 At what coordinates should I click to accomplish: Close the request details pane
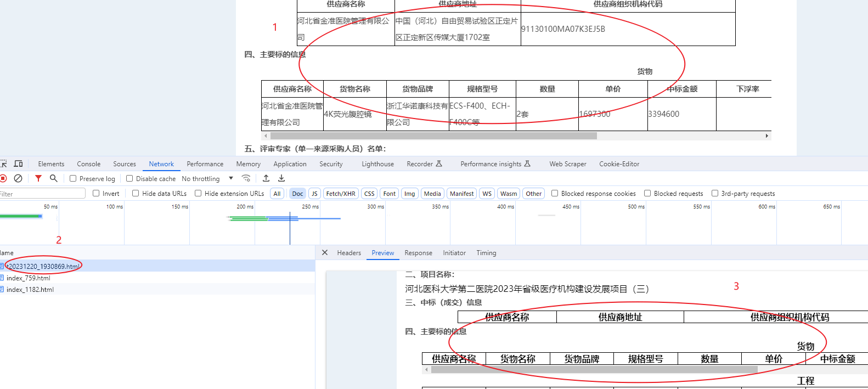pos(325,252)
